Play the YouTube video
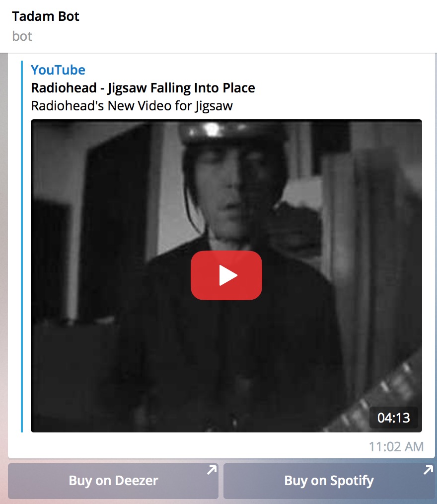The width and height of the screenshot is (437, 504). (x=226, y=275)
